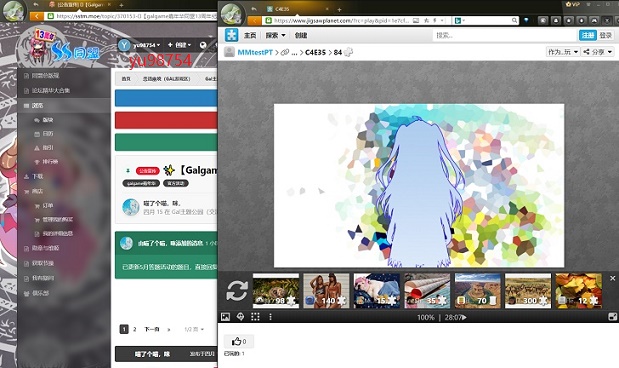Image resolution: width=619 pixels, height=368 pixels.
Task: Open the 分享 share dropdown
Action: (x=598, y=52)
